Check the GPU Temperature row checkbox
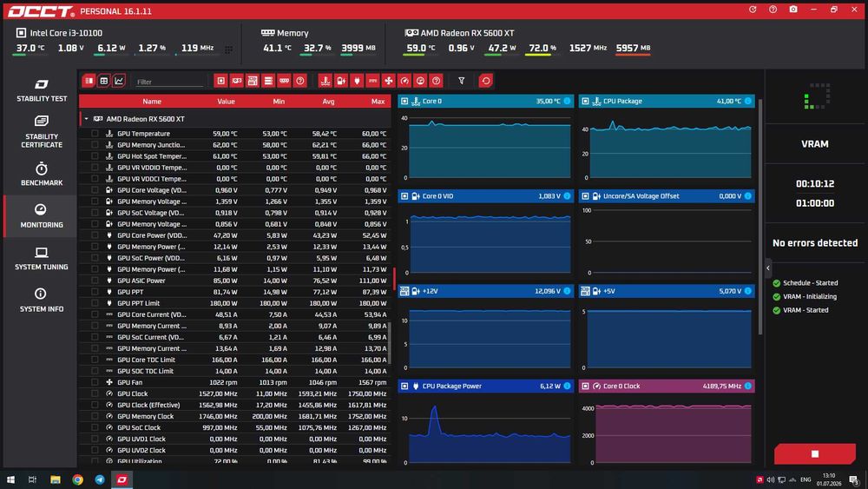The height and width of the screenshot is (489, 868). pyautogui.click(x=95, y=134)
